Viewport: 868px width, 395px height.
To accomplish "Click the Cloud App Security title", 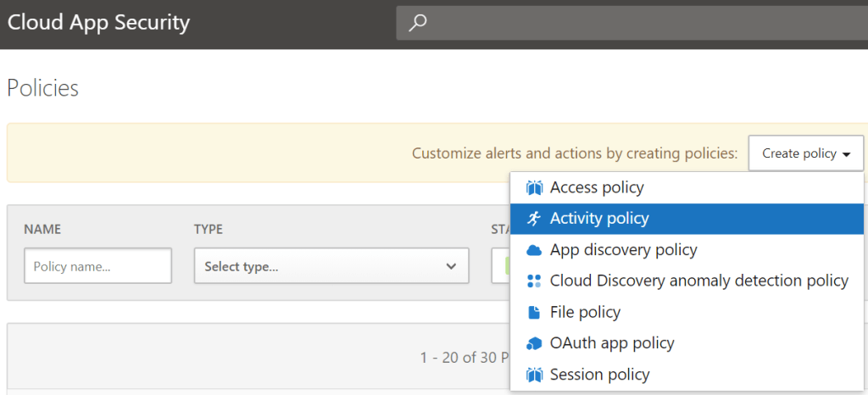I will 98,23.
